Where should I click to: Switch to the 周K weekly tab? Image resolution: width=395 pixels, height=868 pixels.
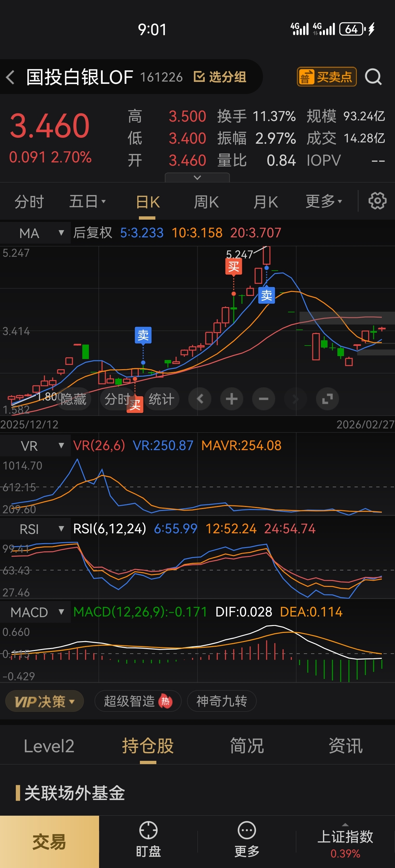206,202
